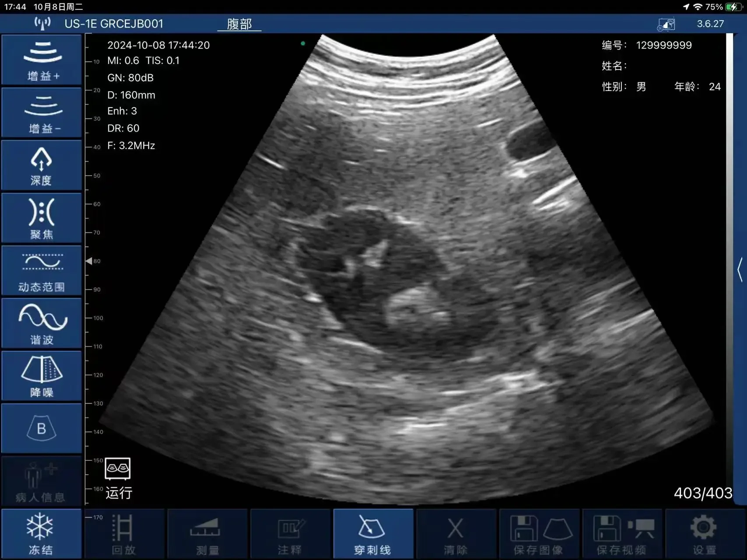Image resolution: width=747 pixels, height=560 pixels.
Task: Expand the right side panel chevron
Action: [x=740, y=269]
